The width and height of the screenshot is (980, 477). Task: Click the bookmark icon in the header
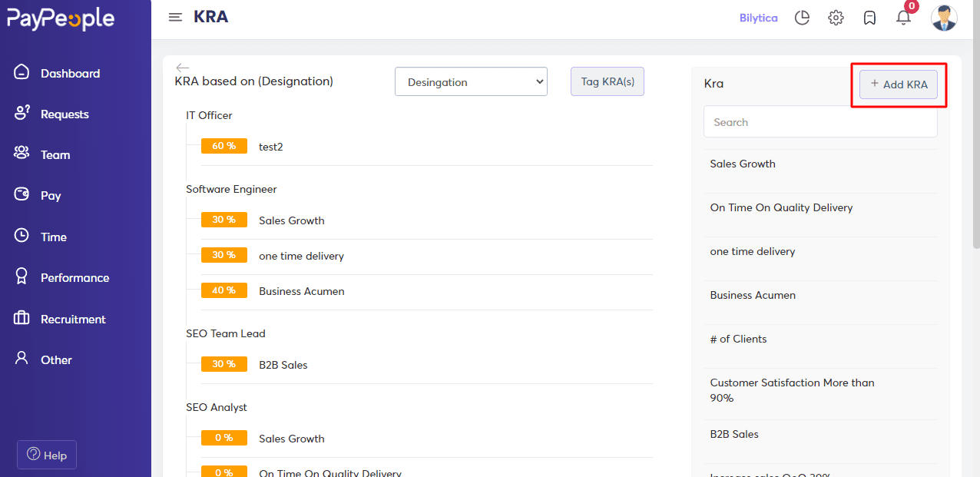coord(869,18)
